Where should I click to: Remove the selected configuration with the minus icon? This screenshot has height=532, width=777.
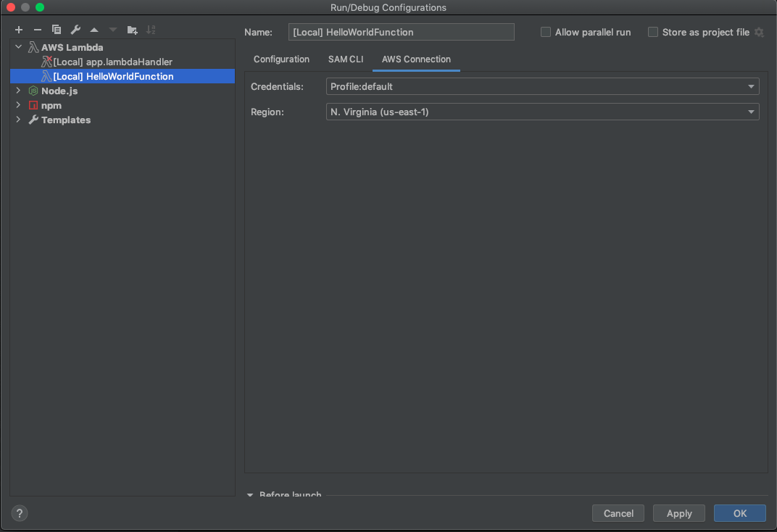(38, 30)
